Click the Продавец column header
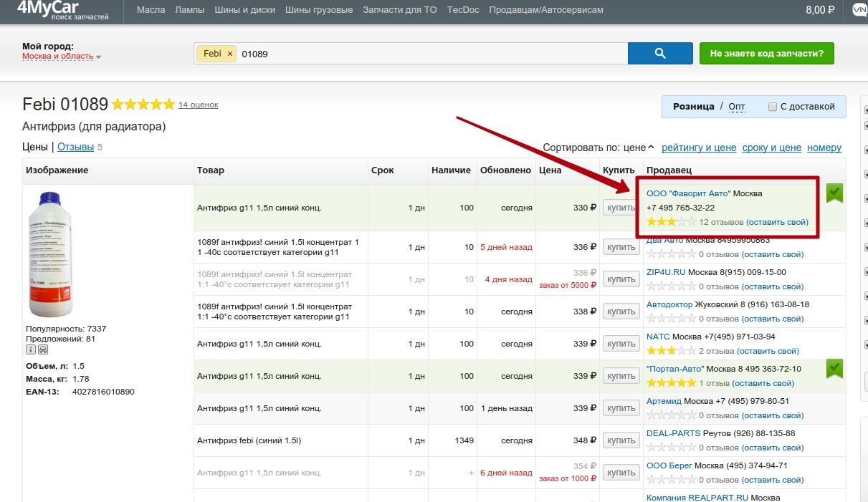Screen dimensions: 868x502 pyautogui.click(x=668, y=170)
